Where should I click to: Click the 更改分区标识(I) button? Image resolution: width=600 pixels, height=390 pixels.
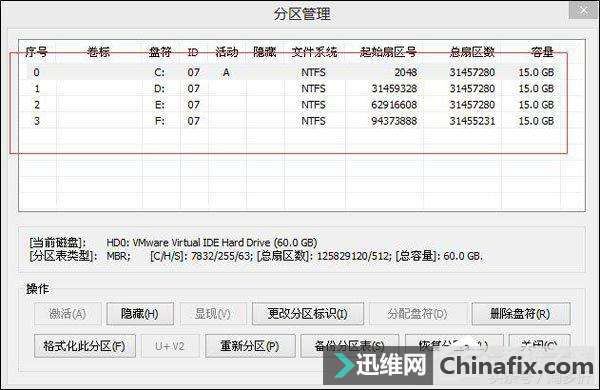[308, 314]
